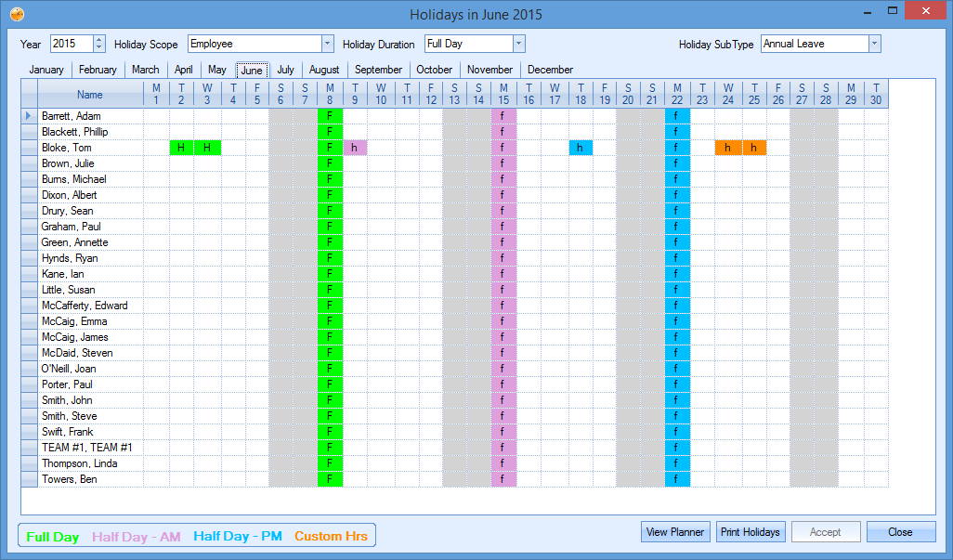Click Tom Bloke's pink half-day on 9th
953x560 pixels.
355,148
